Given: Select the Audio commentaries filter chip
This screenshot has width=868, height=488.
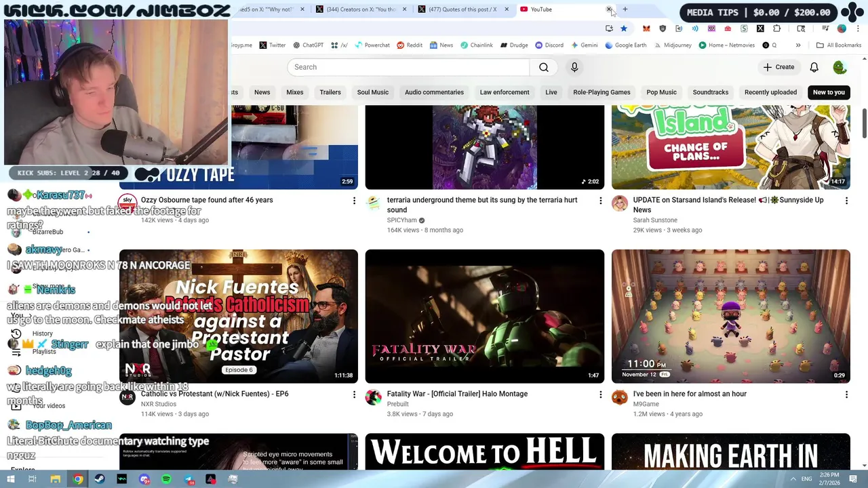Looking at the screenshot, I should [x=434, y=92].
